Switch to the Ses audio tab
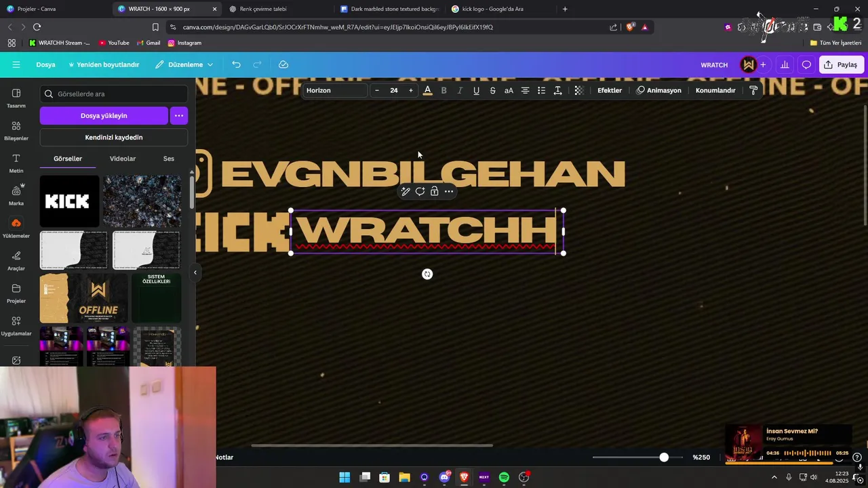The height and width of the screenshot is (488, 868). [169, 159]
